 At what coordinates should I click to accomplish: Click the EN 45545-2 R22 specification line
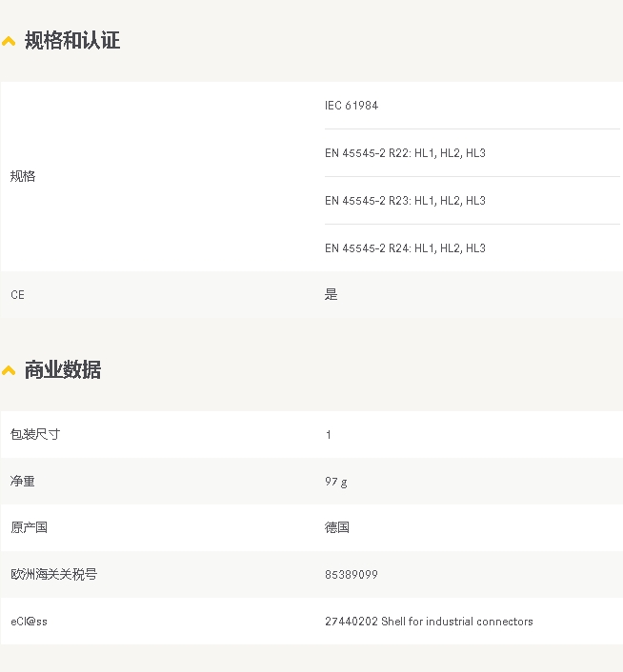pos(405,153)
